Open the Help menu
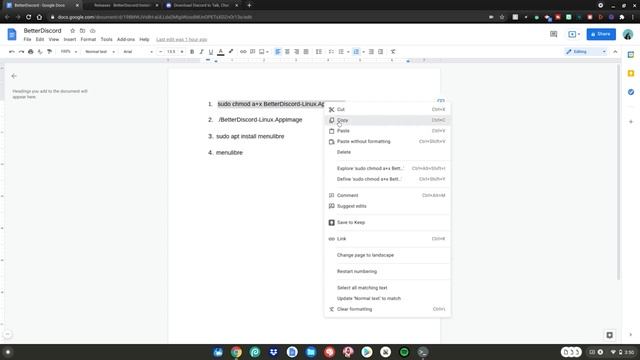 click(144, 40)
